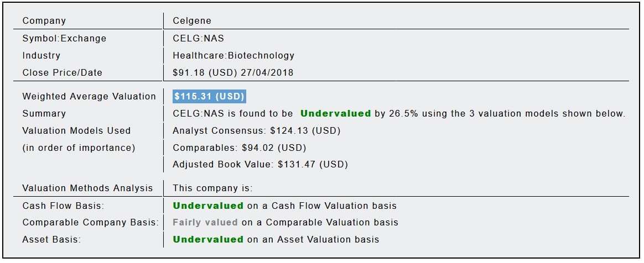
Task: Click the "This company is:" text
Action: tap(212, 188)
